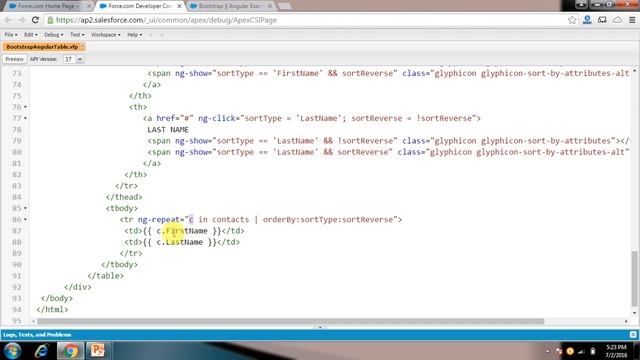The width and height of the screenshot is (640, 360).
Task: Reload the page with refresh icon
Action: click(35, 20)
